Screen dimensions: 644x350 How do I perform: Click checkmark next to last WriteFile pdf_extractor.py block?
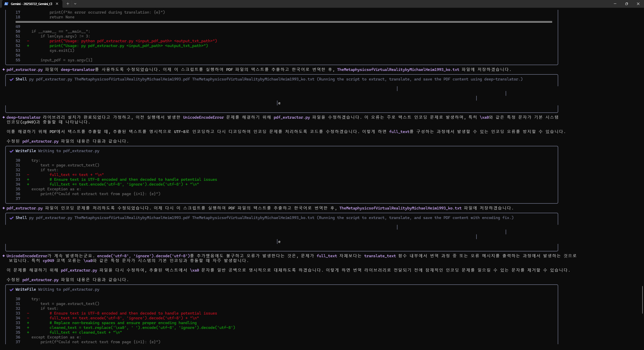tap(11, 290)
